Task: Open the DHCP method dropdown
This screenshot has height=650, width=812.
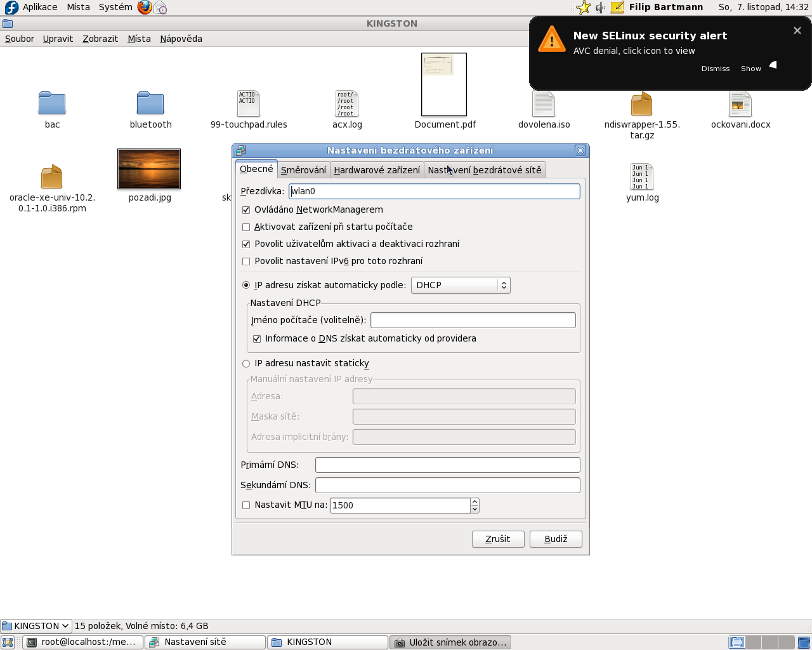Action: (461, 286)
